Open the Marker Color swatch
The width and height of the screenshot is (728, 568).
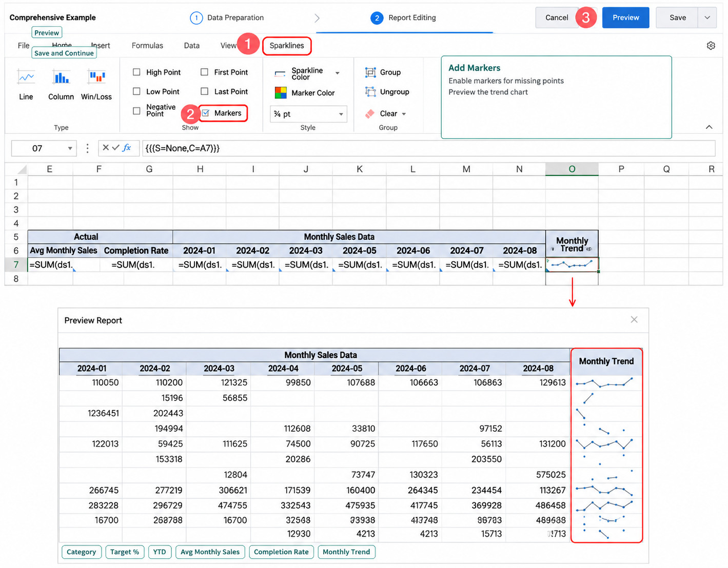(281, 93)
